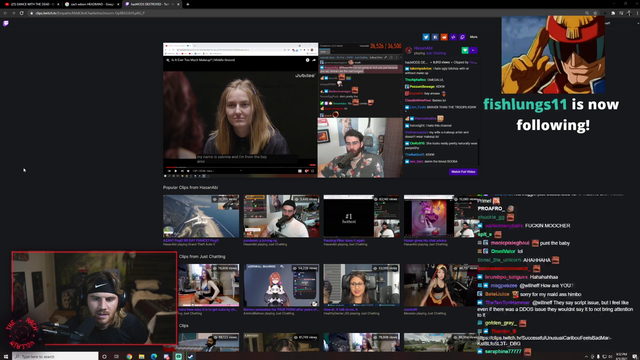Screen dimensions: 640x360
Task: Open Task View on the taskbar
Action: click(116, 356)
